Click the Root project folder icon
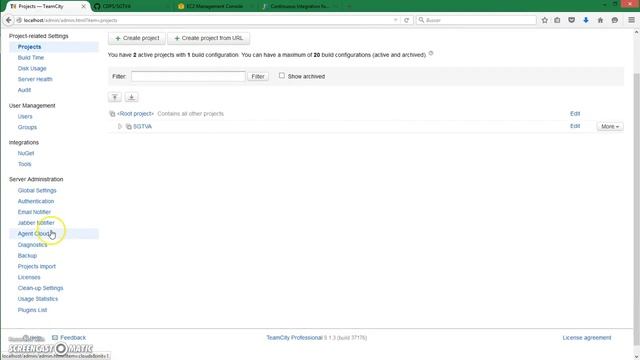 click(112, 114)
